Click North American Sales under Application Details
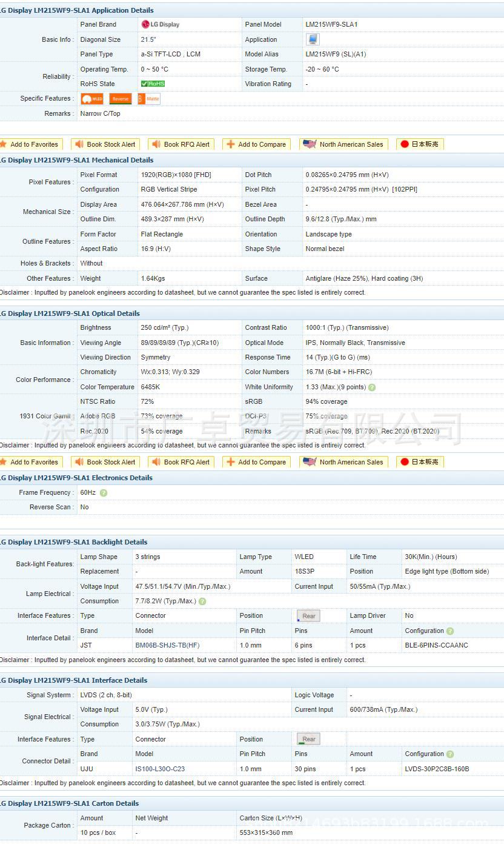This screenshot has height=844, width=504. (344, 144)
